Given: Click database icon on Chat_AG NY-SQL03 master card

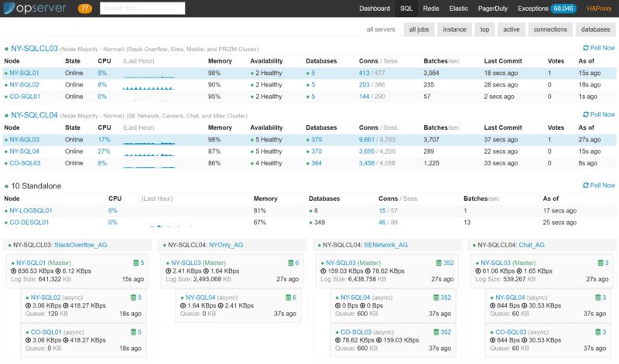Looking at the screenshot, I should click(x=598, y=263).
